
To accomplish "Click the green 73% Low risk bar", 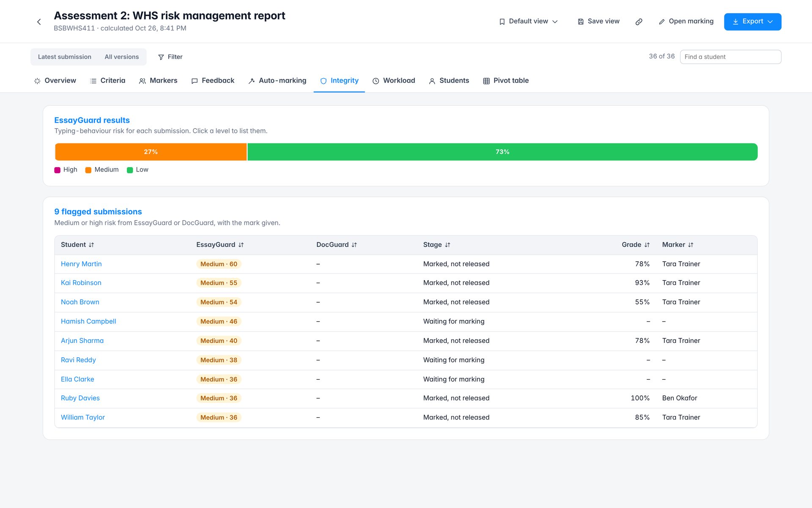I will pyautogui.click(x=502, y=152).
